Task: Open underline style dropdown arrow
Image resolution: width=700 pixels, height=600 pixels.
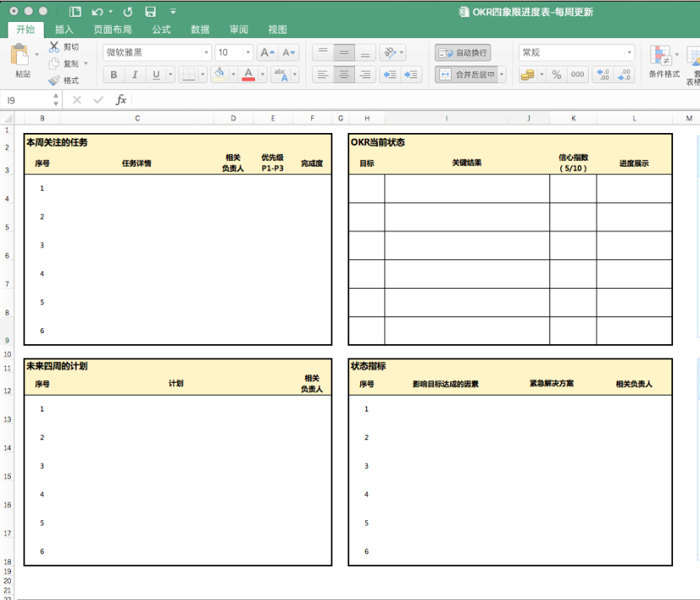Action: (170, 75)
